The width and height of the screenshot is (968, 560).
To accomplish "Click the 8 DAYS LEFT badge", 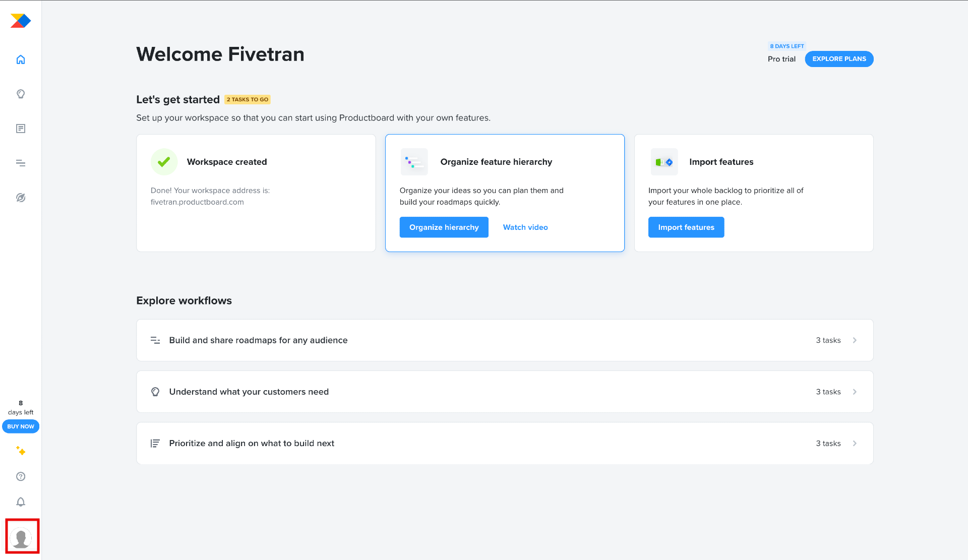I will pos(786,46).
